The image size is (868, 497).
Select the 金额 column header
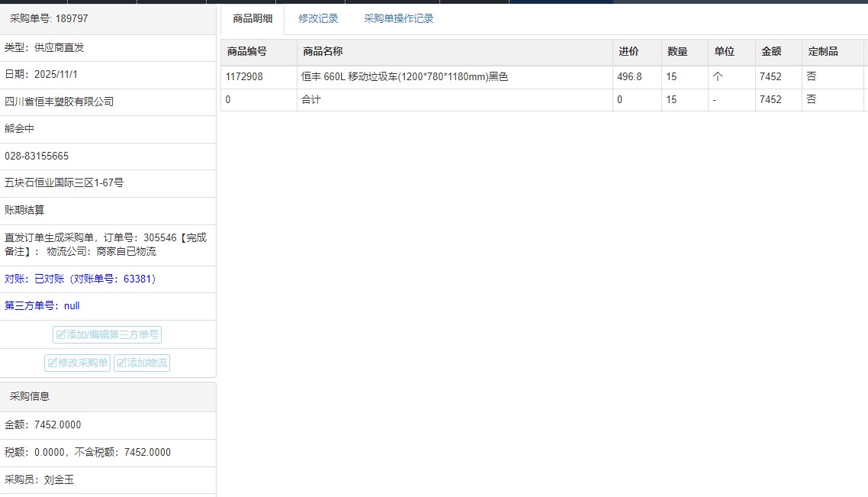click(771, 52)
